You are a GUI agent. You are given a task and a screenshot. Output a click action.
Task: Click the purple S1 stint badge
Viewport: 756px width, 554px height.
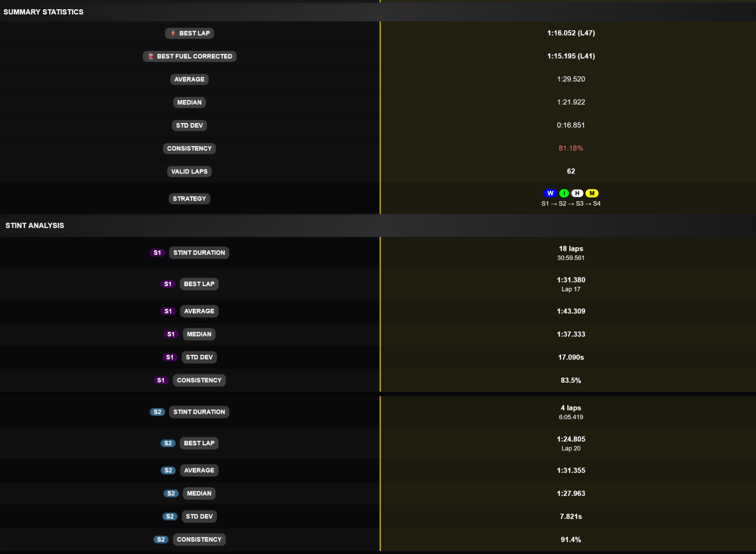tap(157, 252)
